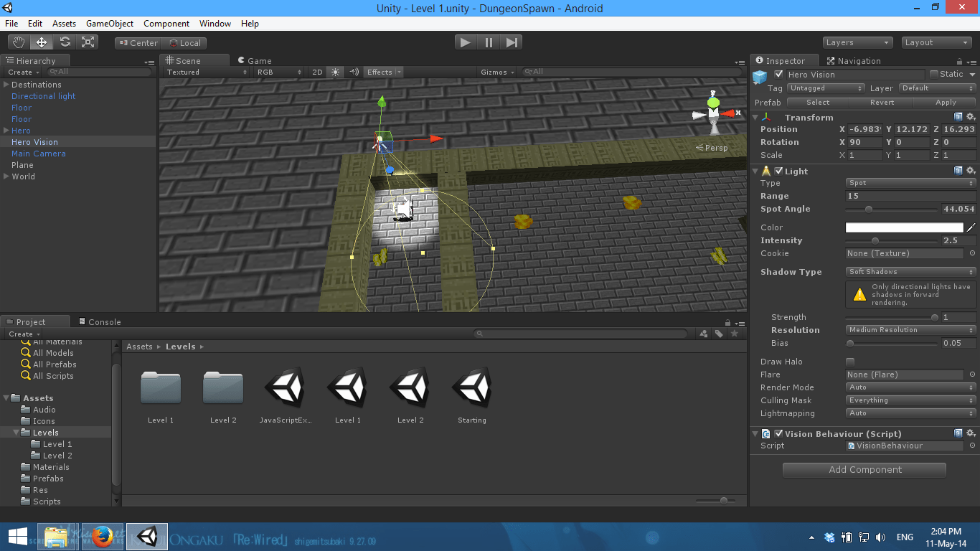Select the Move tool in the toolbar

41,42
